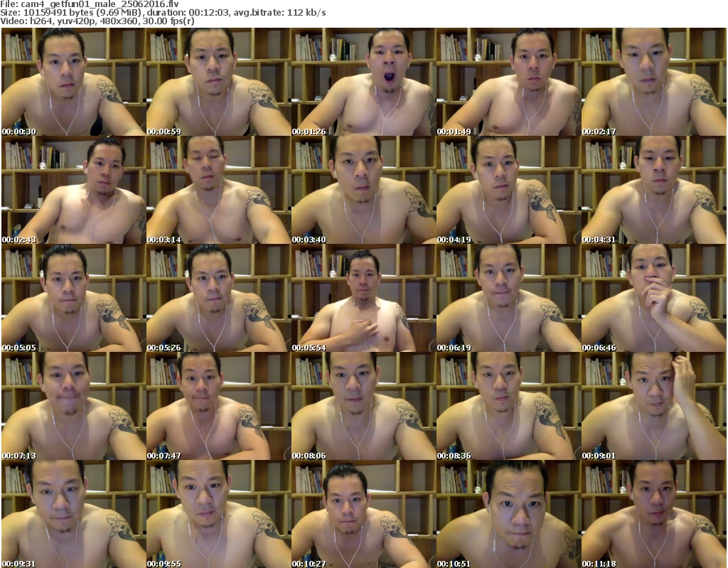Open the thumbnail at 00:09:01
728x568 pixels.
654,406
